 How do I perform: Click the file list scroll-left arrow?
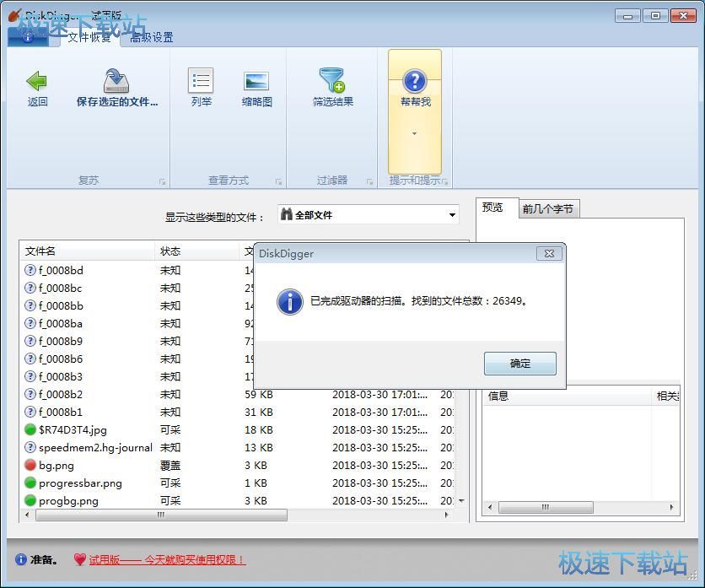tap(27, 515)
